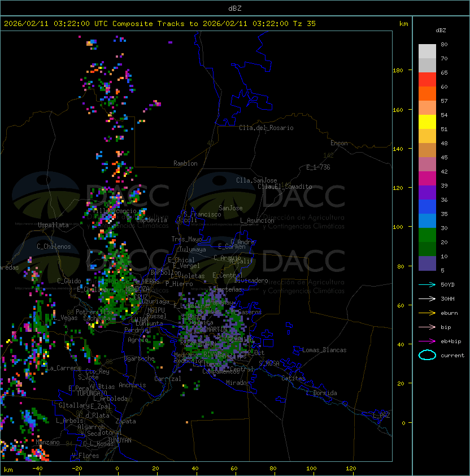The height and width of the screenshot is (476, 470).
Task: Click the Catitas place label
Action: 293,378
